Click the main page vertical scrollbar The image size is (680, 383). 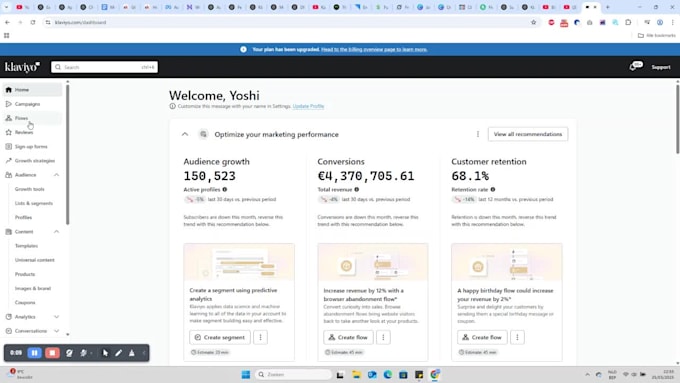point(677,119)
